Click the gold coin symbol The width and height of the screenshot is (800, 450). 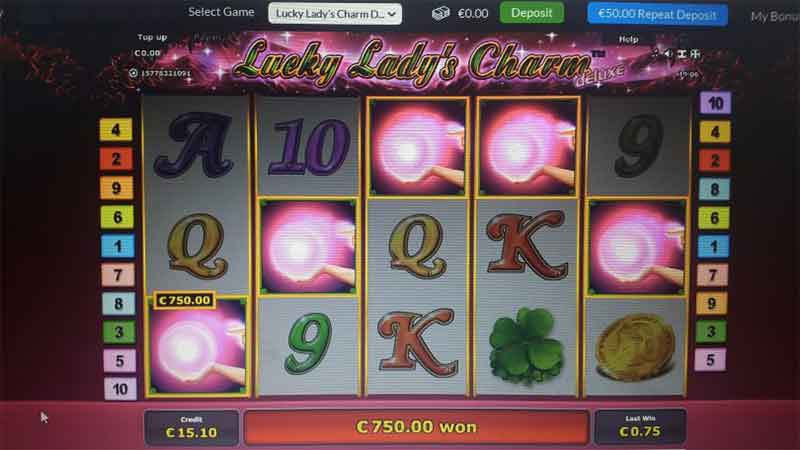(x=636, y=347)
